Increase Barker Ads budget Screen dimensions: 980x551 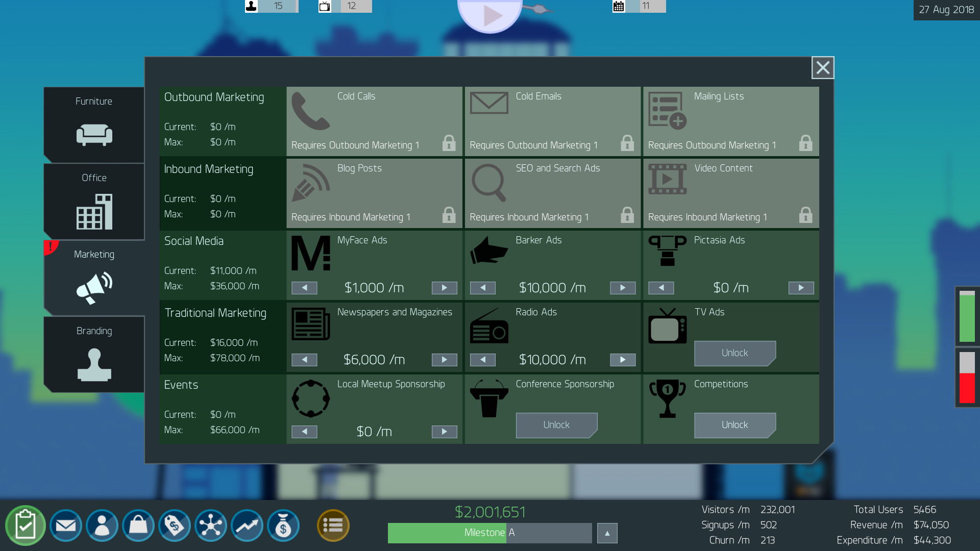click(x=623, y=288)
